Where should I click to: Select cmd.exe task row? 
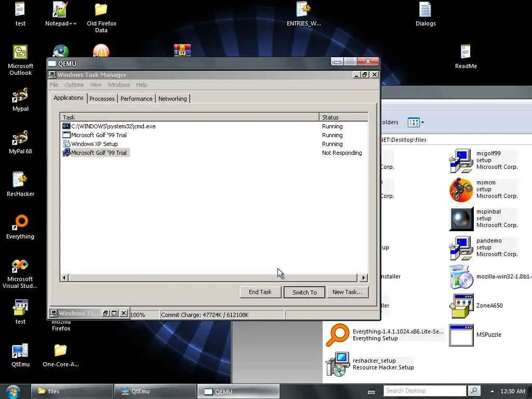pos(214,126)
